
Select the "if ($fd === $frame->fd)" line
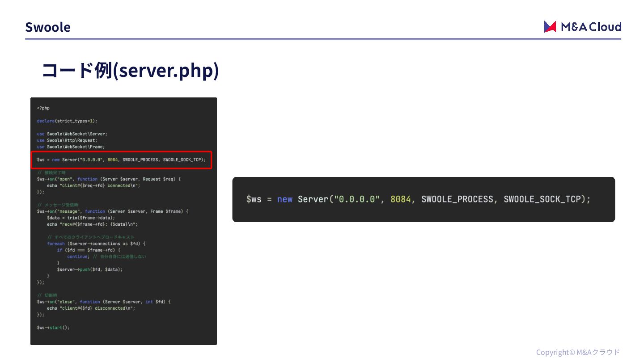(x=89, y=250)
